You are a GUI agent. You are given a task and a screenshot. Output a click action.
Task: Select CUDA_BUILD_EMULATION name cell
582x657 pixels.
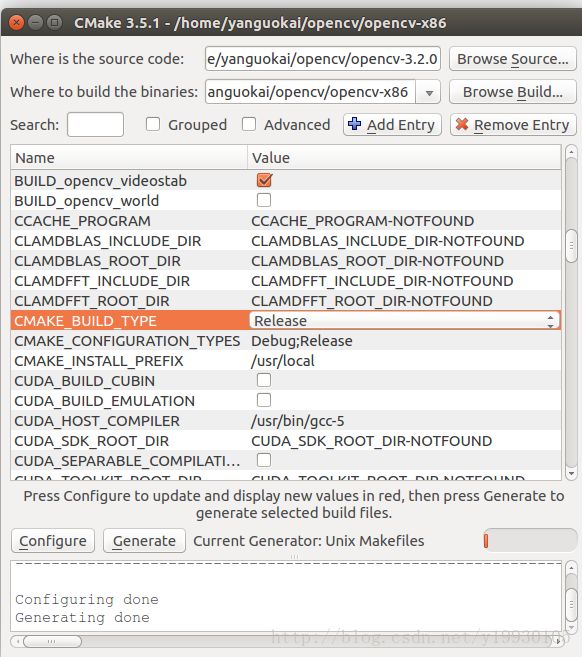[x=104, y=401]
